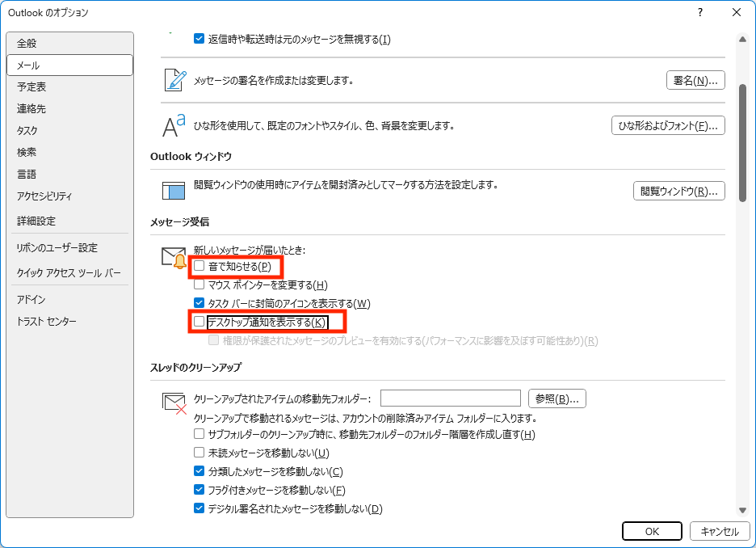Switch to 詳細設定 category
The width and height of the screenshot is (756, 548).
pos(36,221)
